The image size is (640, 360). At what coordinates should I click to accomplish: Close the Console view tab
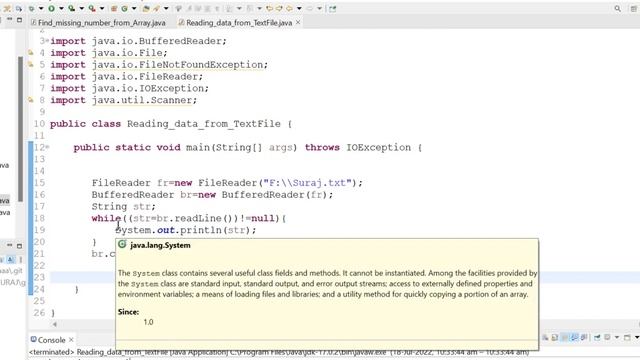pyautogui.click(x=71, y=340)
